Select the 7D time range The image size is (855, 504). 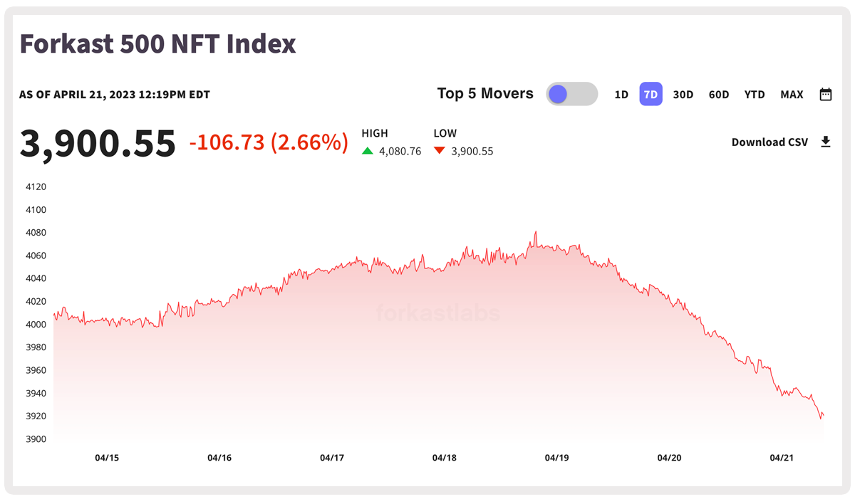(651, 94)
